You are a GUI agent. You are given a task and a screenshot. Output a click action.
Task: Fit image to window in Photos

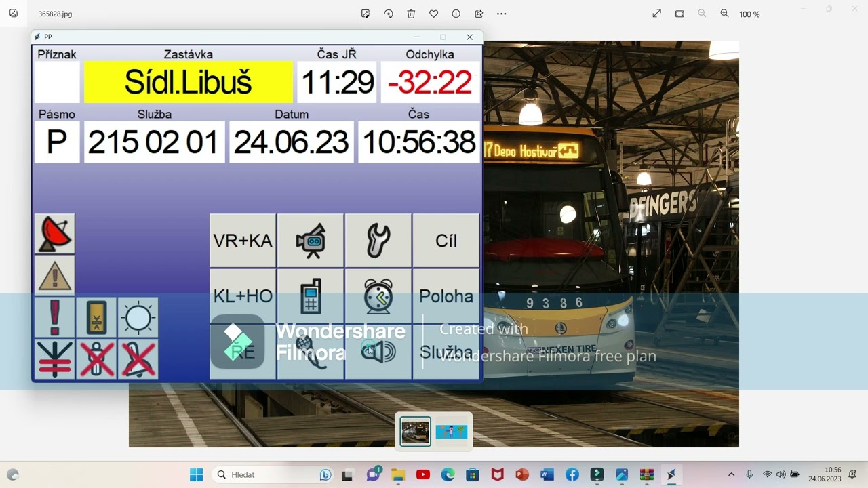click(x=679, y=14)
